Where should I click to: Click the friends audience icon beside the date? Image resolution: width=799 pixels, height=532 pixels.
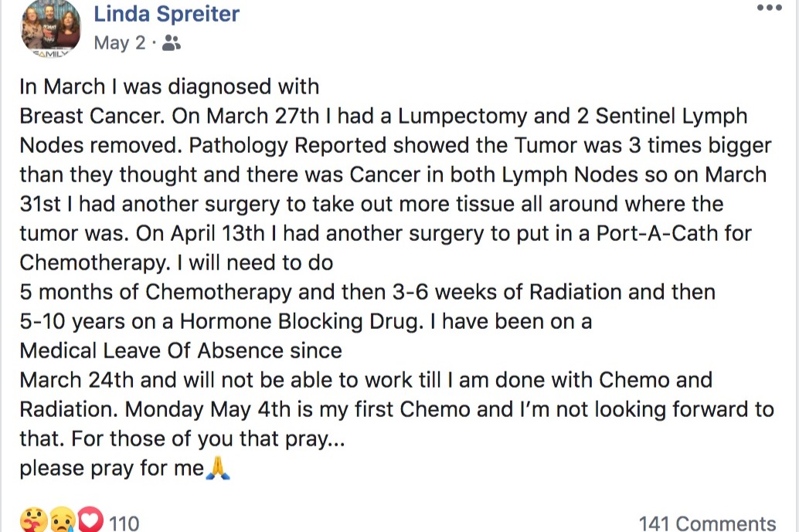(x=172, y=43)
